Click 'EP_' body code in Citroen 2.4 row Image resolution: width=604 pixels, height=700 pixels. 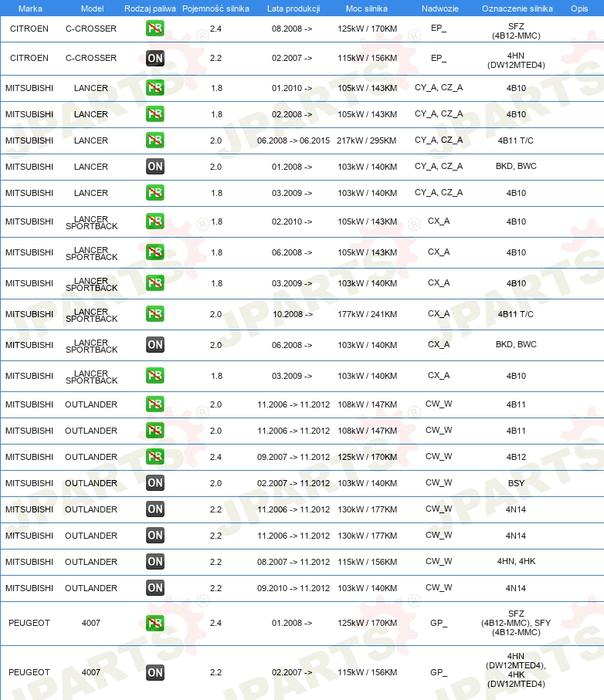click(439, 29)
